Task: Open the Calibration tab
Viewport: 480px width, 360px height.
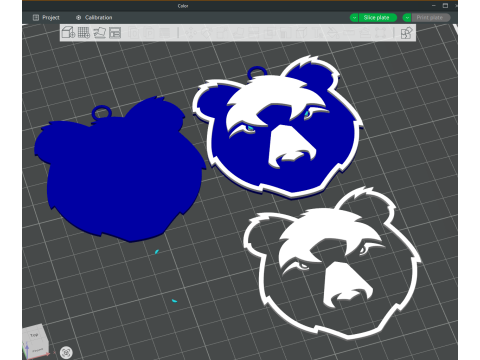Action: 94,17
